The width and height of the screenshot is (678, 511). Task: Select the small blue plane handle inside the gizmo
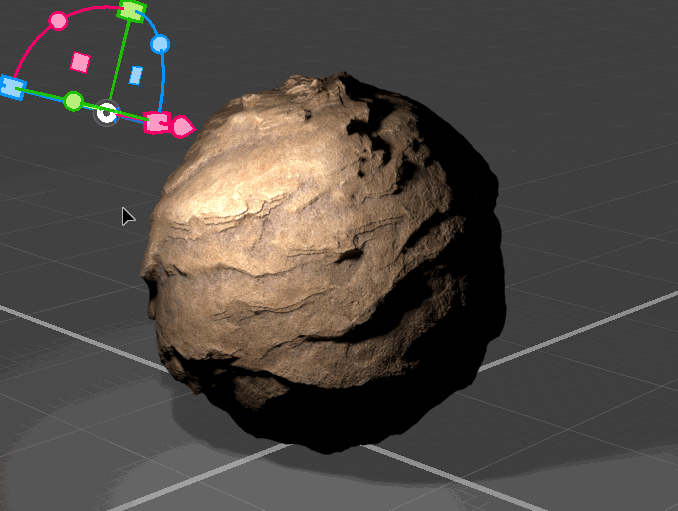(x=136, y=76)
